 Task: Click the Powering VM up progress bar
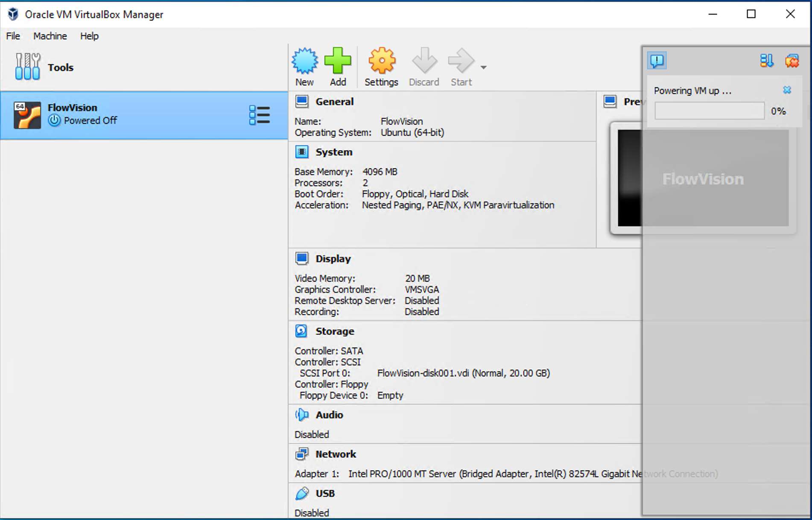[x=710, y=111]
